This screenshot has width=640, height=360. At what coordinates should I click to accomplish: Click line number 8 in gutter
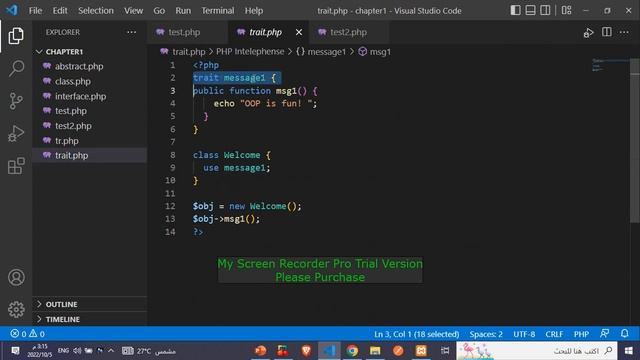tap(173, 155)
